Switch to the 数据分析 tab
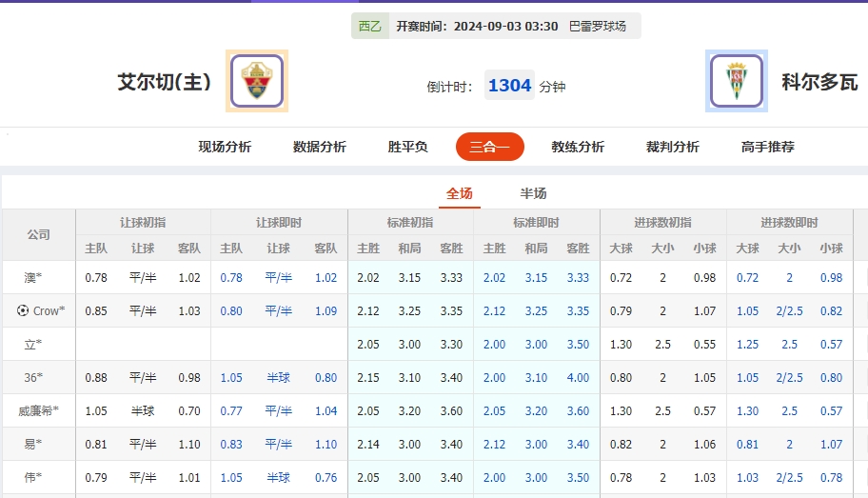This screenshot has height=498, width=868. [320, 147]
